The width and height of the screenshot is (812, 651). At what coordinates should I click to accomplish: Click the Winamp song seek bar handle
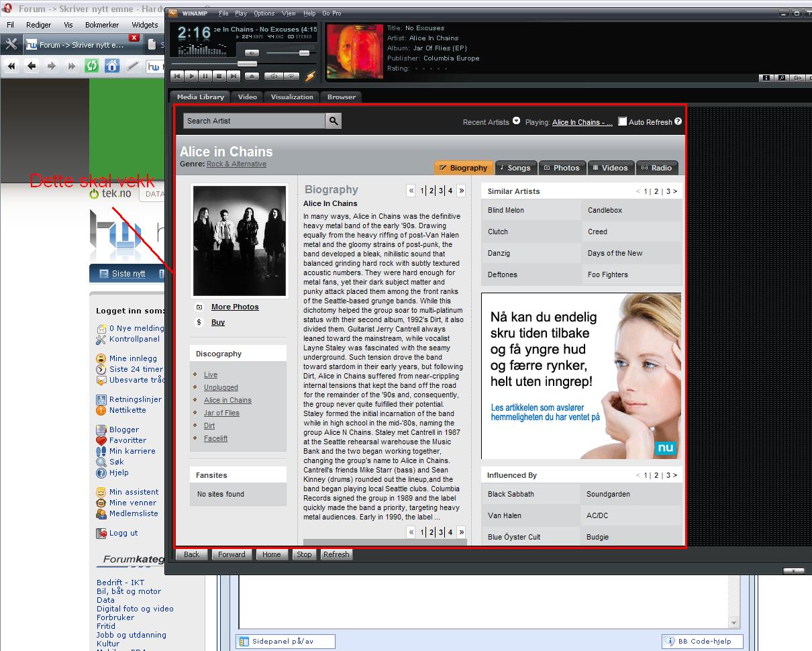click(x=248, y=64)
